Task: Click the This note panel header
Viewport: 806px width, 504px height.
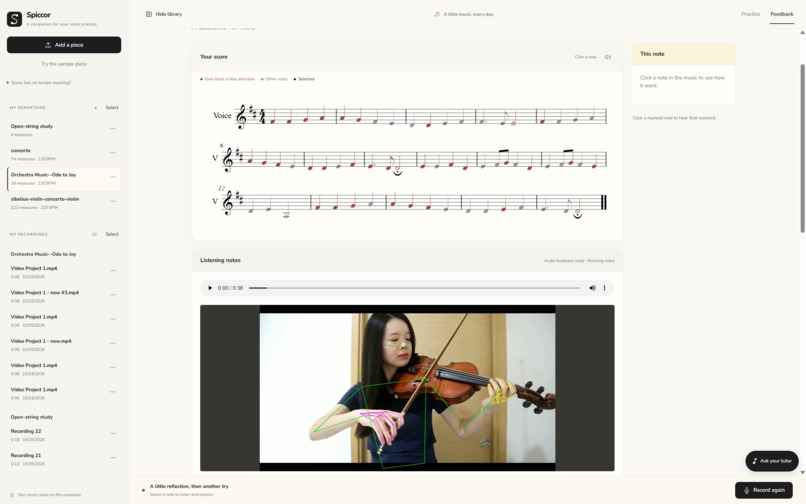Action: [x=683, y=54]
